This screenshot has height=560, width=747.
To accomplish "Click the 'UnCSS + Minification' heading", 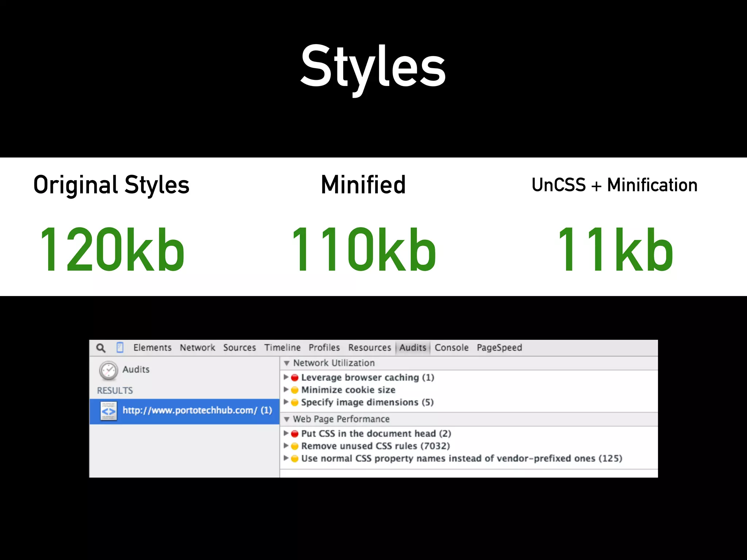I will [615, 185].
